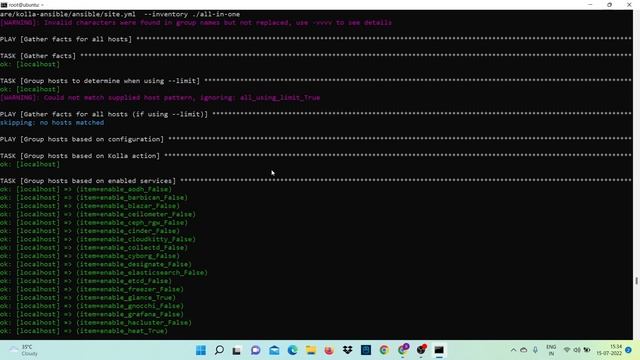
Task: Switch to Google Chrome on taskbar
Action: tap(384, 350)
